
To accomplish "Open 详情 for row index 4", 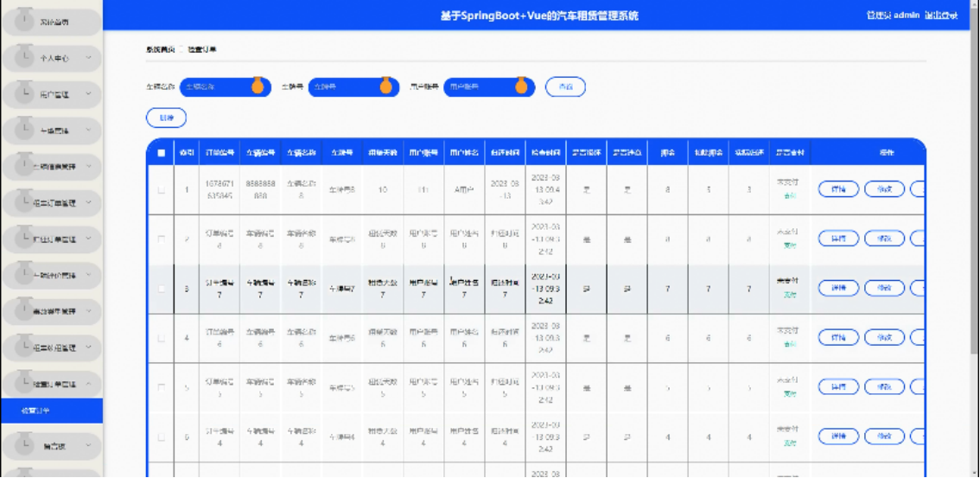I will tap(838, 337).
